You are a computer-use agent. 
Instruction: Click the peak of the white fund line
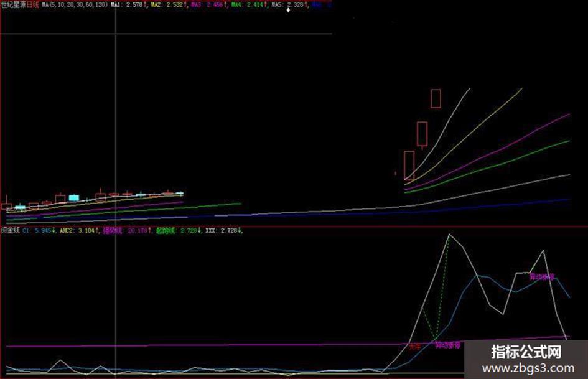pos(450,235)
